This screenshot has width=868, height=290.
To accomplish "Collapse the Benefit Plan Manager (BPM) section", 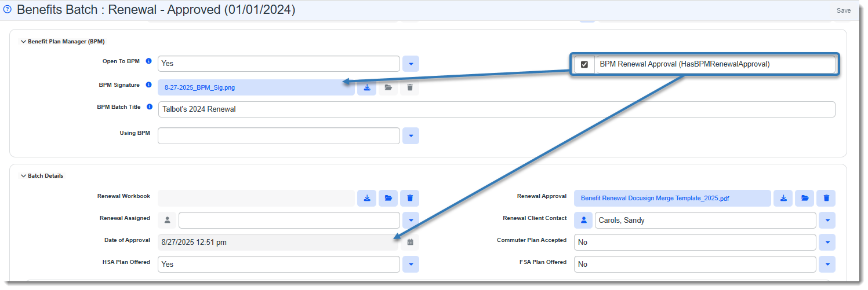I will (24, 42).
